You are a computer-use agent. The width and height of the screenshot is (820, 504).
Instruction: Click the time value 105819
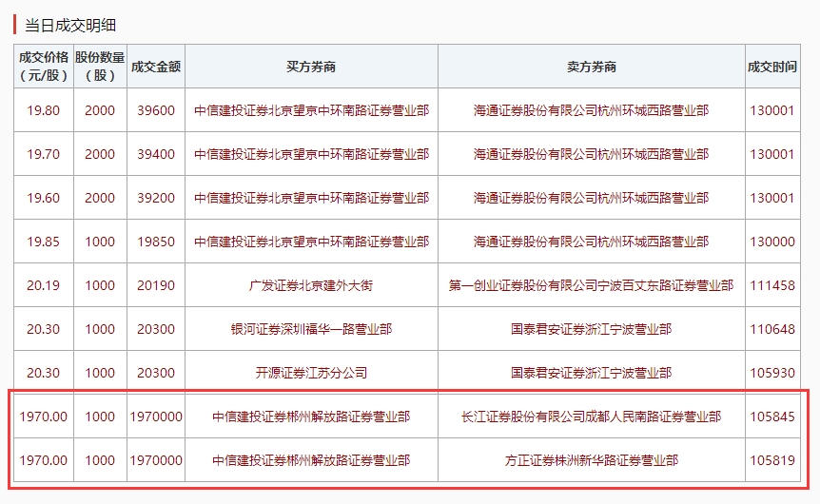click(772, 460)
